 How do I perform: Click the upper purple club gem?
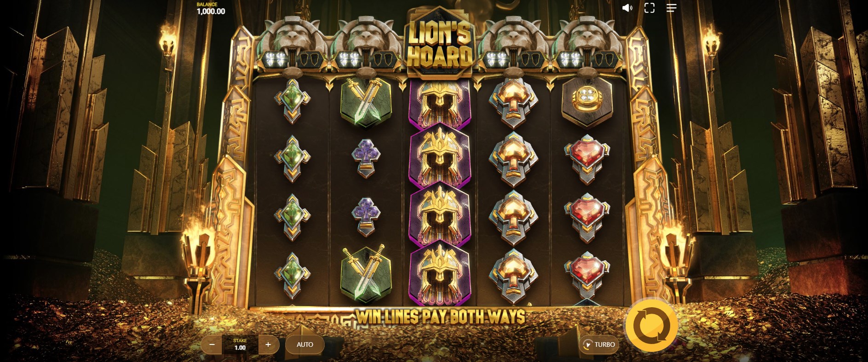point(366,158)
